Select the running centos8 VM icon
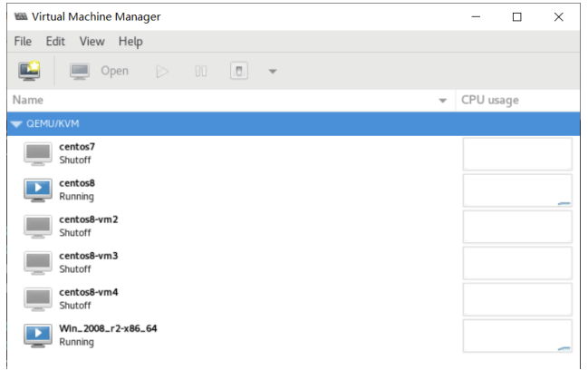This screenshot has height=380, width=588. (x=38, y=190)
